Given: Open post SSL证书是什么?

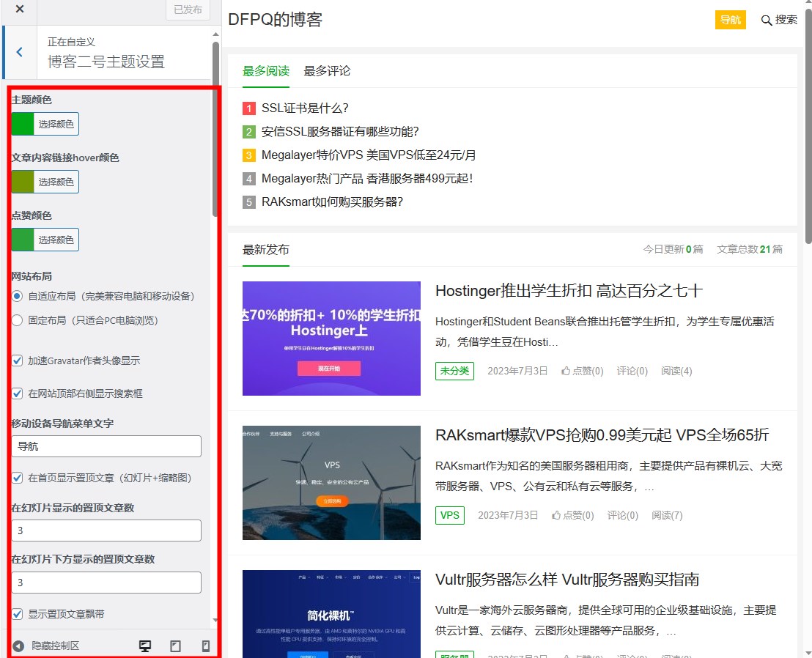Looking at the screenshot, I should [305, 108].
